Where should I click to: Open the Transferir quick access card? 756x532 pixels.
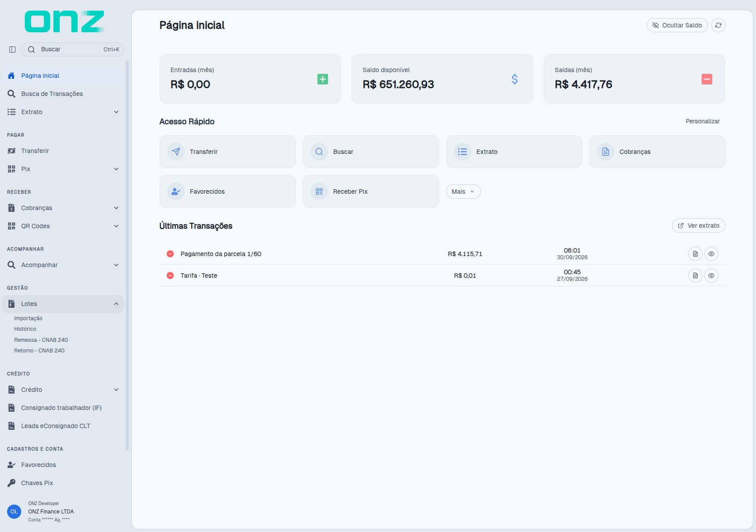click(x=228, y=152)
